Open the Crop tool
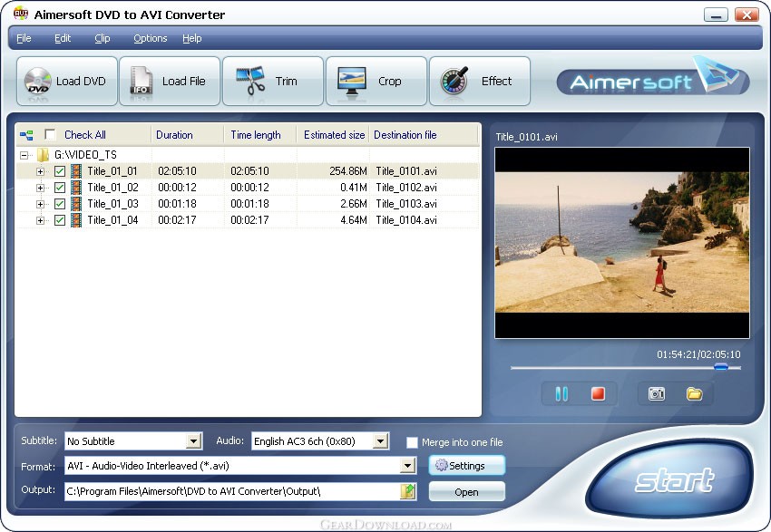The image size is (771, 532). 376,81
